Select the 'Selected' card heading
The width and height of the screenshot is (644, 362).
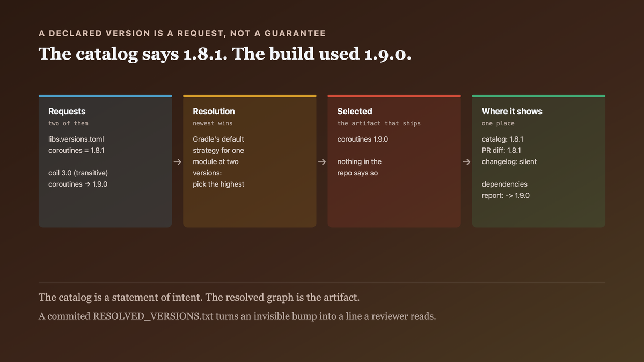[355, 112]
